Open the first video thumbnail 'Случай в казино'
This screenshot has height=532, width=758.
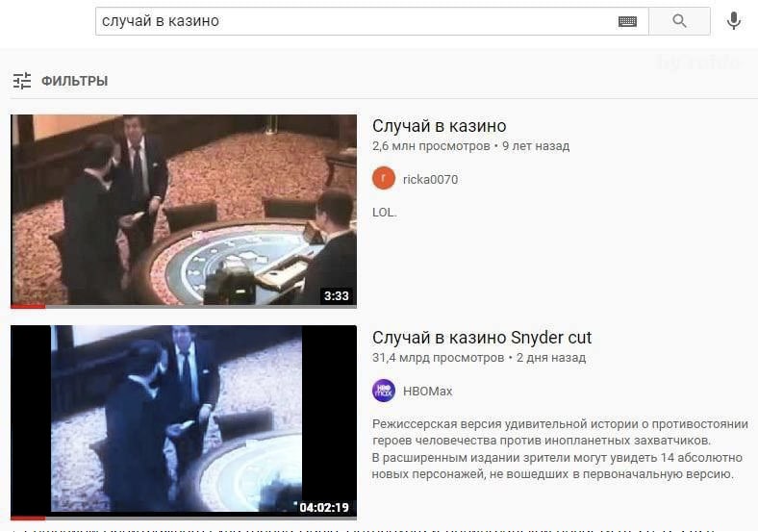184,211
